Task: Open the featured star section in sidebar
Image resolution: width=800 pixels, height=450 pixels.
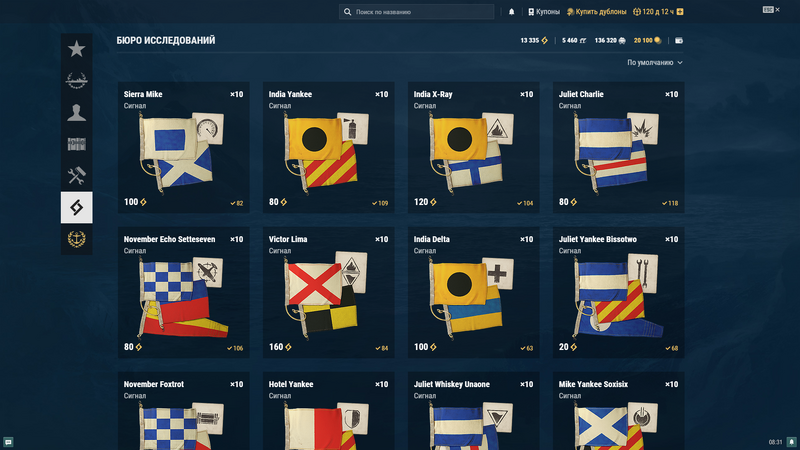Action: coord(77,49)
